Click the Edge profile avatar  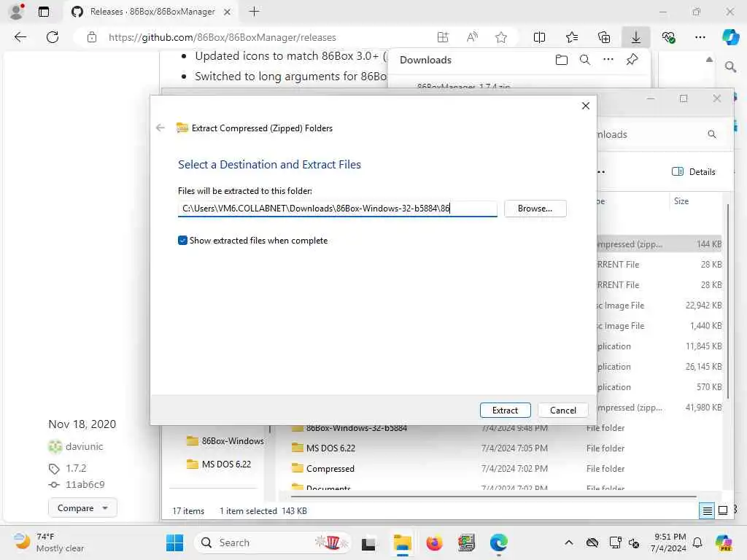[17, 12]
